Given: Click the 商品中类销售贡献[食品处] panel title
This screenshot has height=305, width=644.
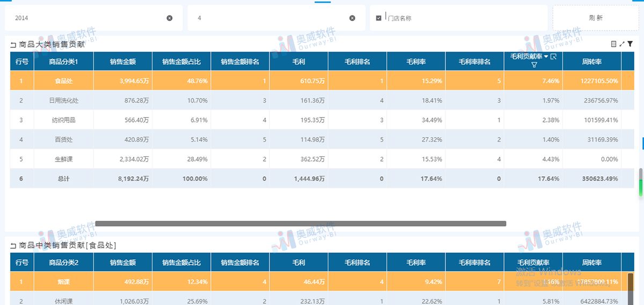Looking at the screenshot, I should click(x=68, y=245).
